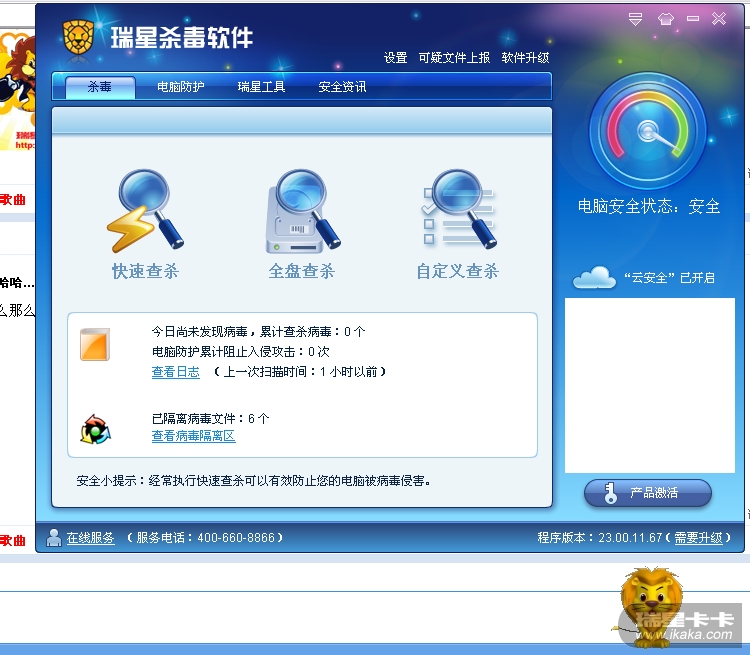This screenshot has width=750, height=655.
Task: Click the 安全小提示 tip text
Action: 254,481
